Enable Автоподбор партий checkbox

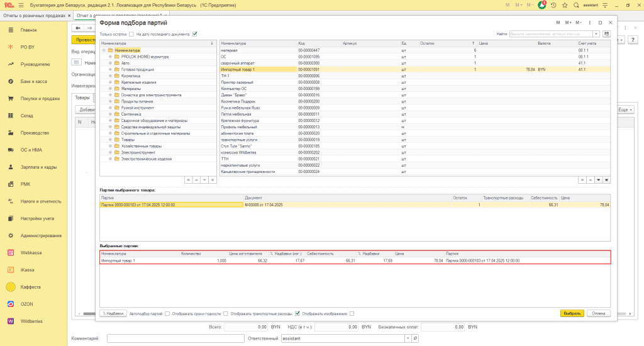tap(167, 313)
